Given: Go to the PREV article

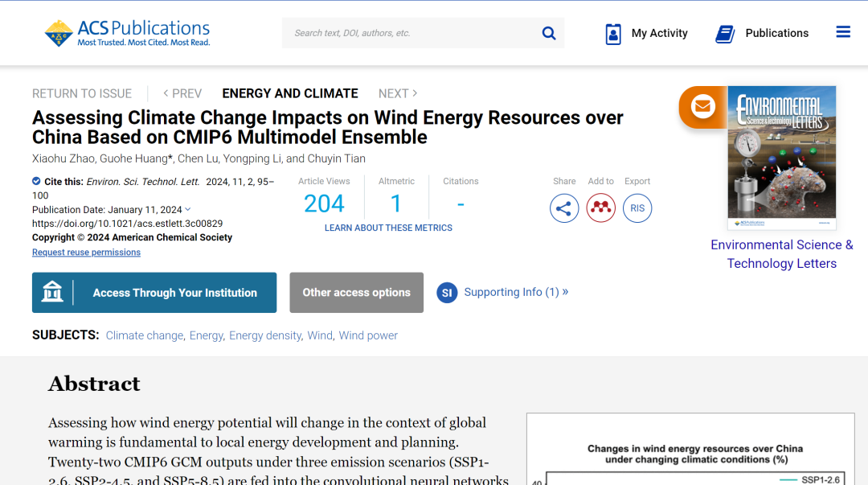Looking at the screenshot, I should 182,93.
